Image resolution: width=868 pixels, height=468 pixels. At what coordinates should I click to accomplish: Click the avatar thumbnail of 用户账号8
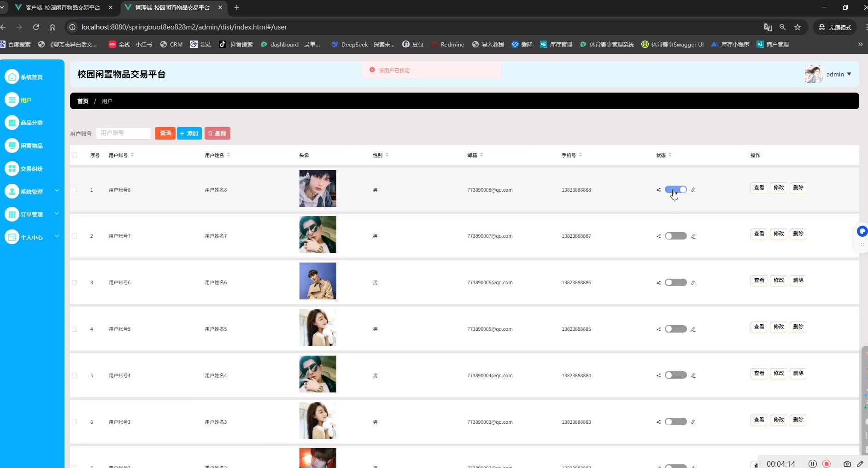click(x=318, y=188)
